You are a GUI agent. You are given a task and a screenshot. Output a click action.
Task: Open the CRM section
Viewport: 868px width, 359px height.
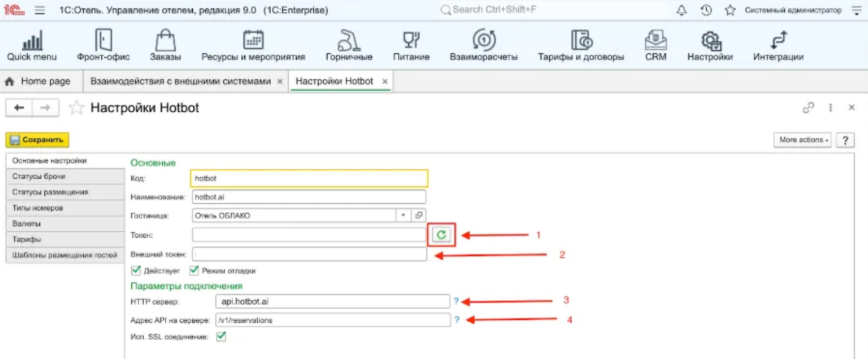tap(656, 46)
